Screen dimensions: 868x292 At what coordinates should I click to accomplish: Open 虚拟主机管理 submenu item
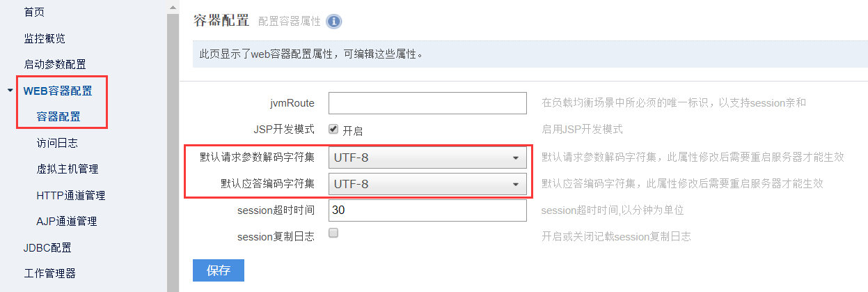(67, 169)
